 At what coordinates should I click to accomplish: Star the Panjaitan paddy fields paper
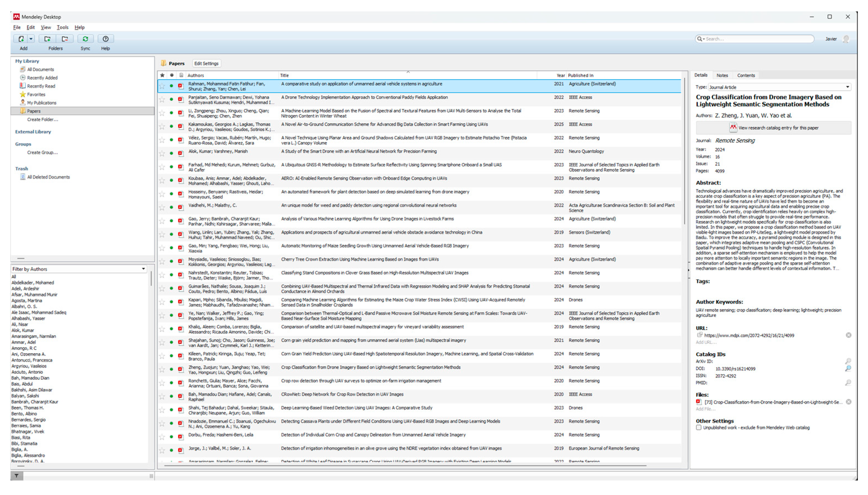pyautogui.click(x=162, y=100)
